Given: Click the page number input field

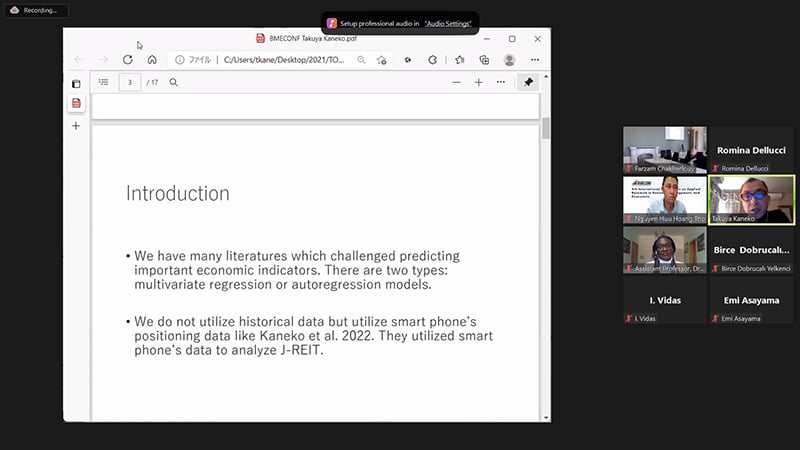Looking at the screenshot, I should [130, 82].
